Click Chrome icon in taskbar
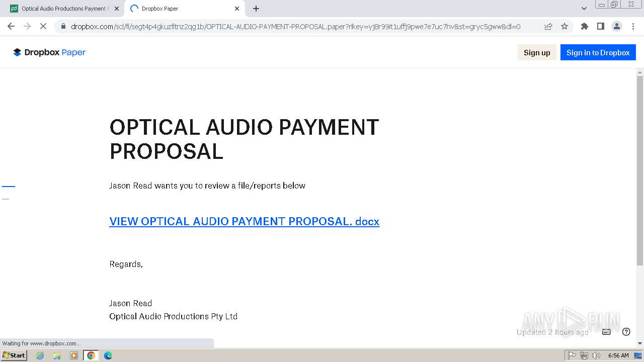Viewport: 644px width, 362px height. coord(91,355)
